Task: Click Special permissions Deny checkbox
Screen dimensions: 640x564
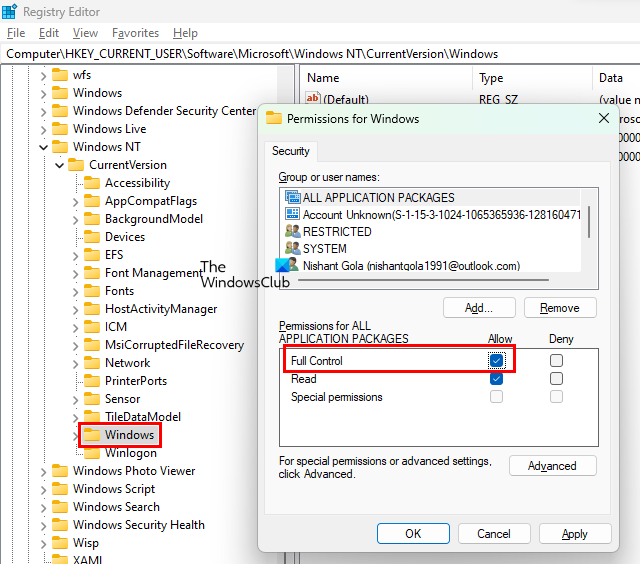Action: [x=556, y=397]
